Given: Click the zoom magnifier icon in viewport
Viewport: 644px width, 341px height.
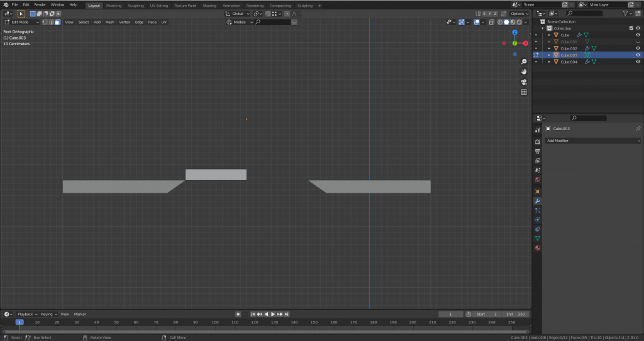Looking at the screenshot, I should point(524,62).
